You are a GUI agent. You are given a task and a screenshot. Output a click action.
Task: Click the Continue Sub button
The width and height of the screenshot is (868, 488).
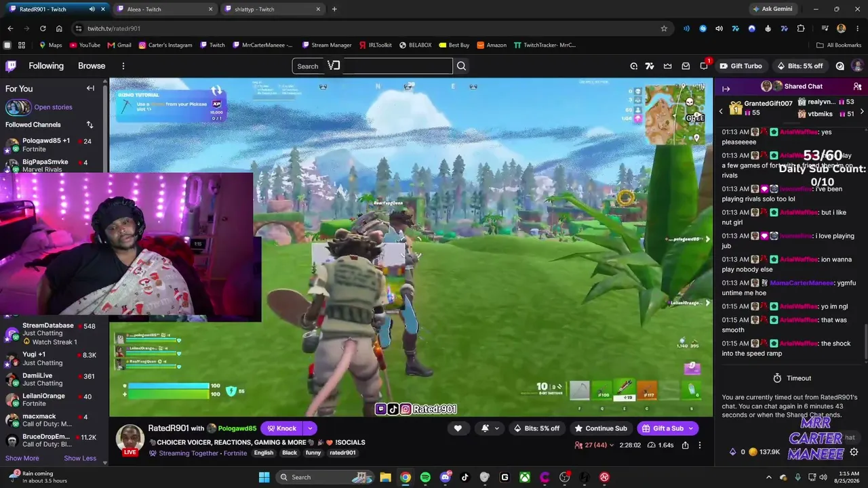pyautogui.click(x=601, y=428)
